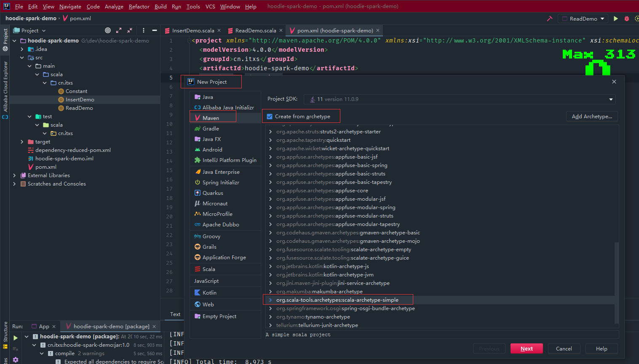
Task: Select Micronaut project type
Action: point(225,203)
